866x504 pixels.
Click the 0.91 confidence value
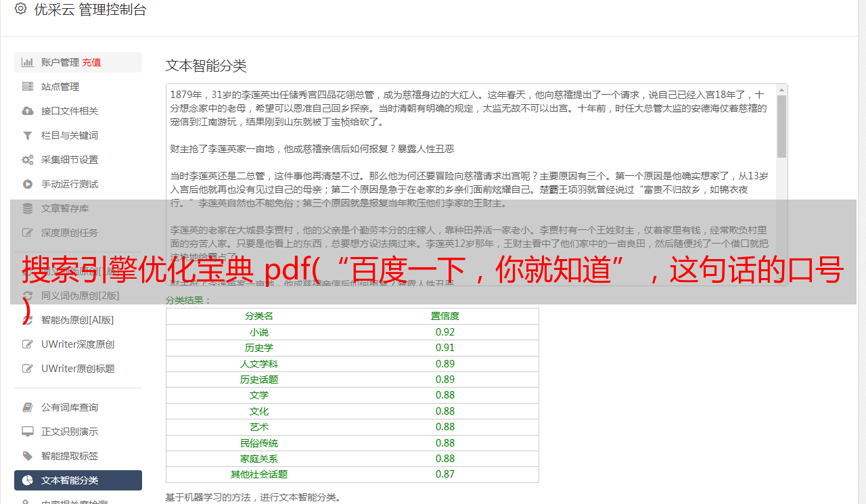(445, 348)
